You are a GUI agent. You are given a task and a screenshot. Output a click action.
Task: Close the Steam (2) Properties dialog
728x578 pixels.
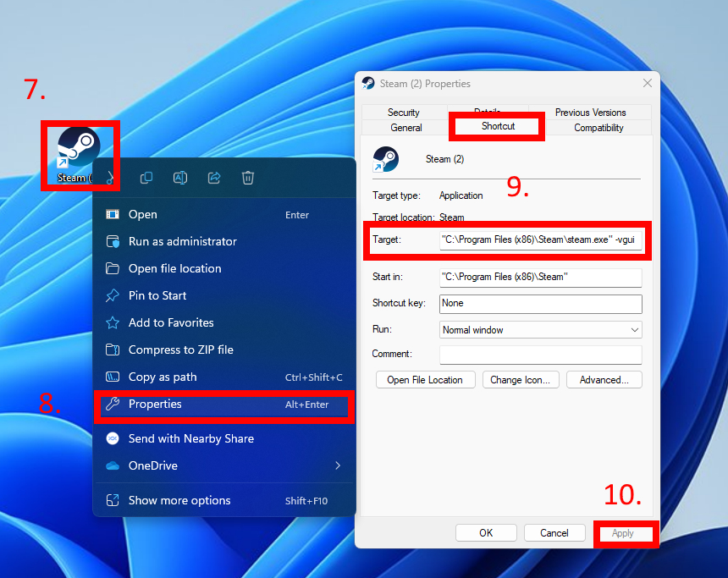(648, 83)
